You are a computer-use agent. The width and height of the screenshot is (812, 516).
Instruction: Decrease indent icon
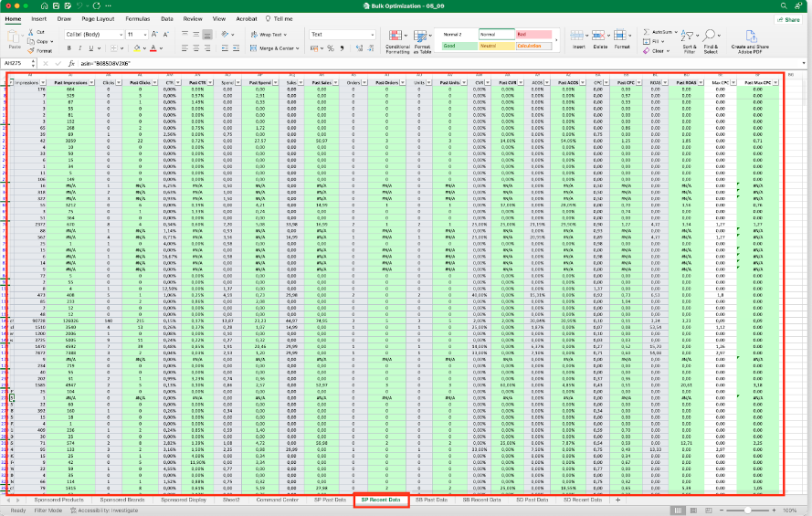tap(225, 48)
